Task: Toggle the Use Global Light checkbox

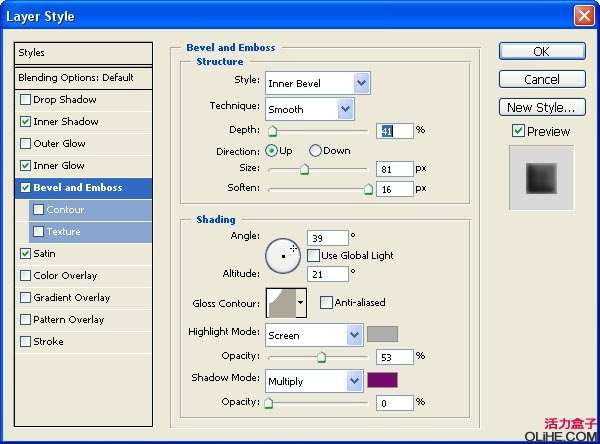Action: [x=313, y=256]
